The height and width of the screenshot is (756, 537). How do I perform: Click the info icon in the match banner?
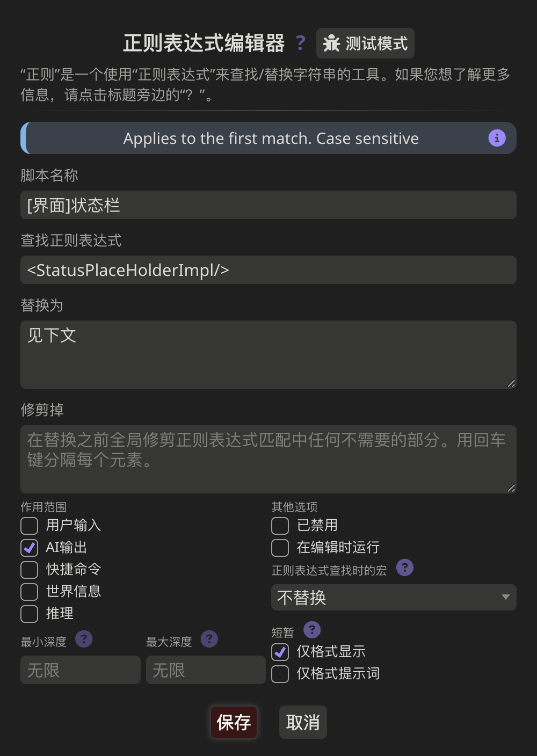(x=497, y=138)
